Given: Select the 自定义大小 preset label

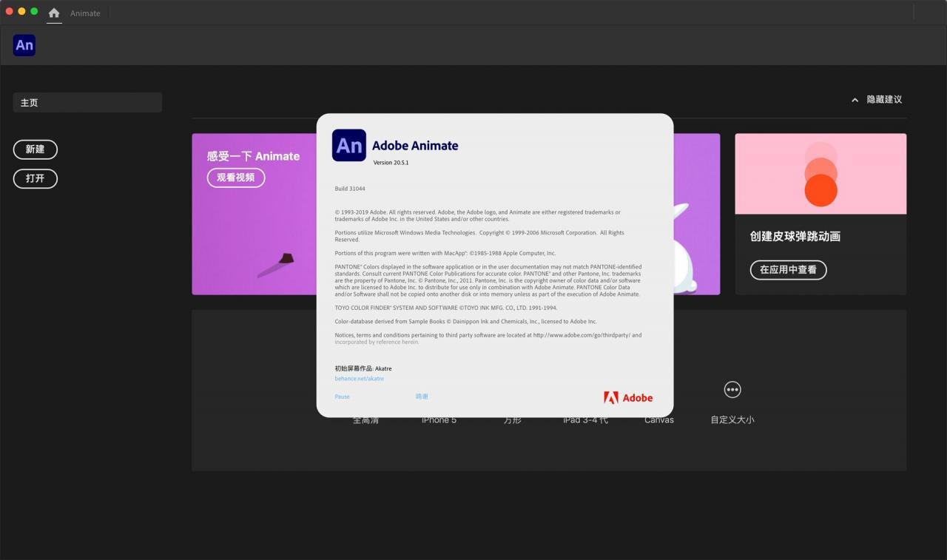Looking at the screenshot, I should tap(732, 419).
